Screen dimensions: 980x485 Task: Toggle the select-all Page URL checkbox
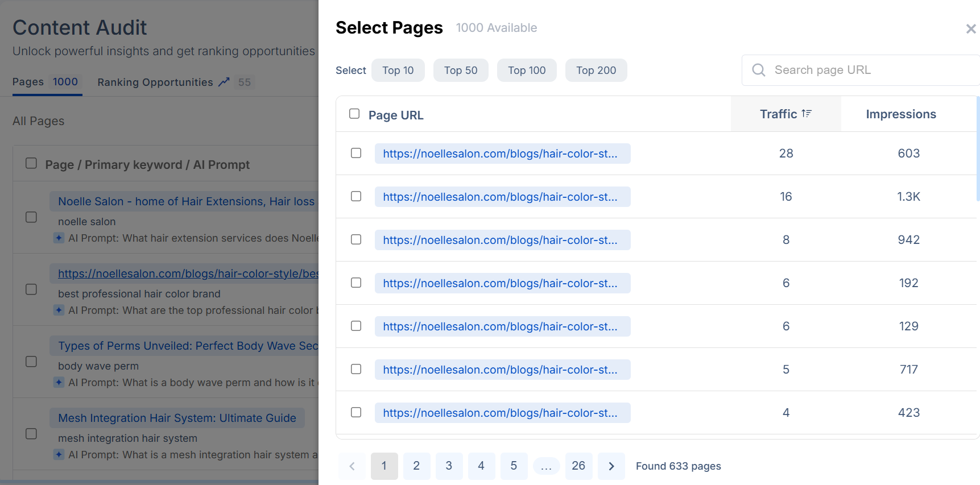pyautogui.click(x=354, y=114)
